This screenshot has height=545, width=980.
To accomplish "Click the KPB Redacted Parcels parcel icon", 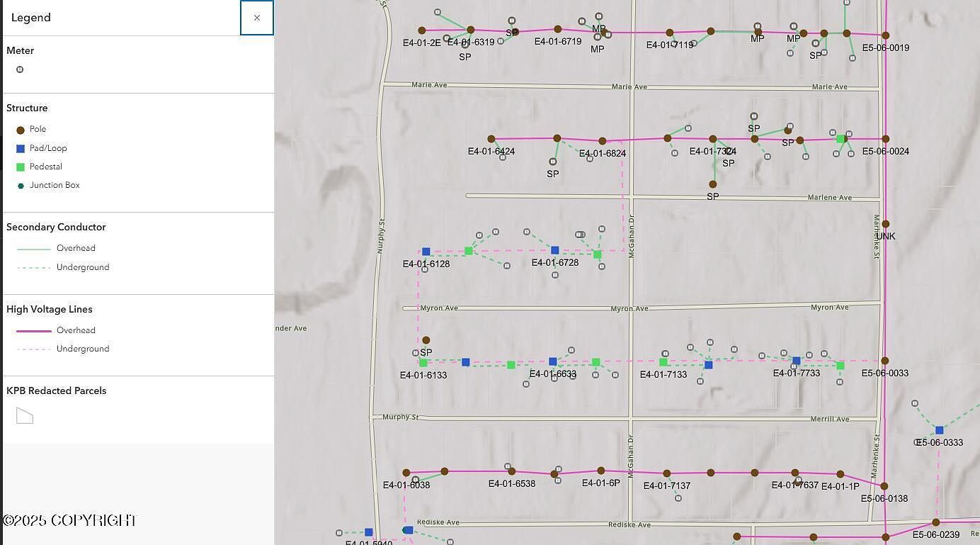I will (x=25, y=416).
